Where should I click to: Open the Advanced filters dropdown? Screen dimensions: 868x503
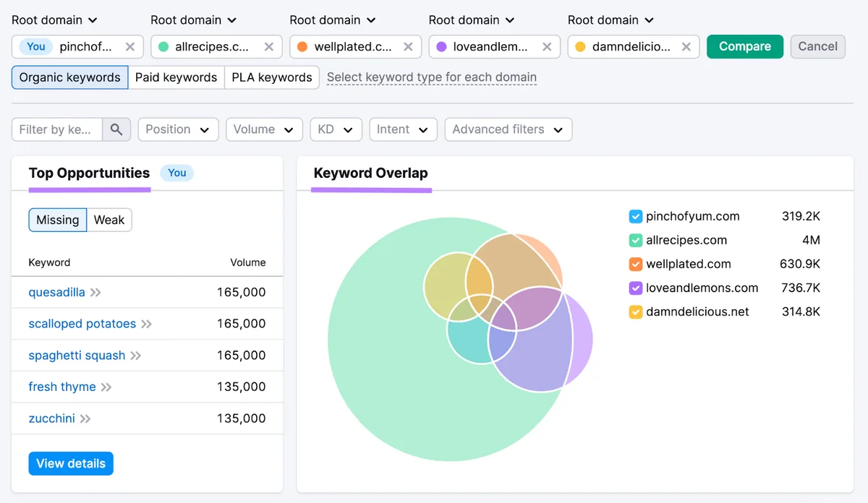pyautogui.click(x=509, y=129)
